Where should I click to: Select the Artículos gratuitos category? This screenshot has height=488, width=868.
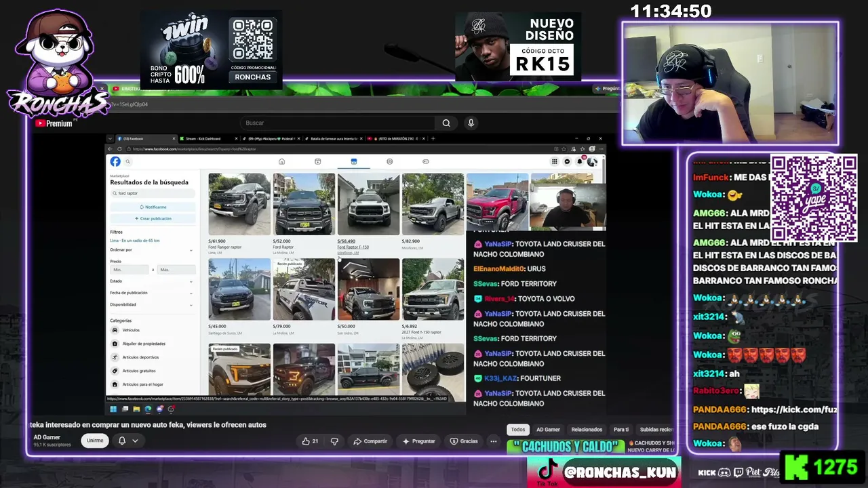tap(152, 371)
